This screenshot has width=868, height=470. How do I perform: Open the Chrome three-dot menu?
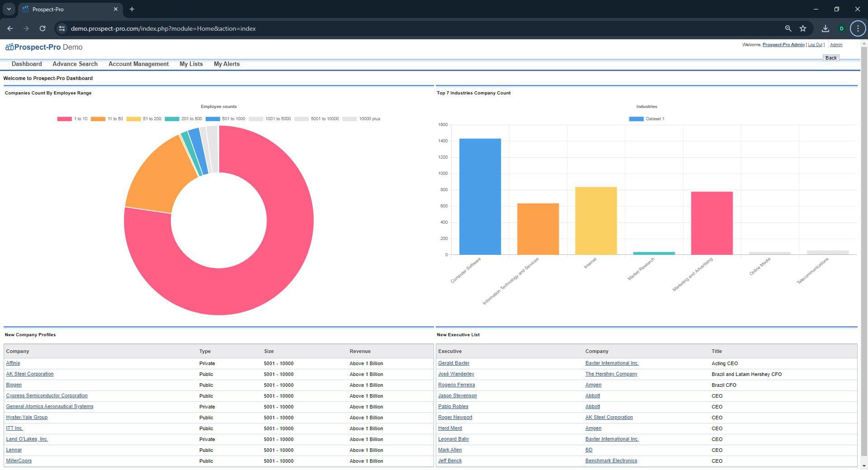pyautogui.click(x=858, y=28)
